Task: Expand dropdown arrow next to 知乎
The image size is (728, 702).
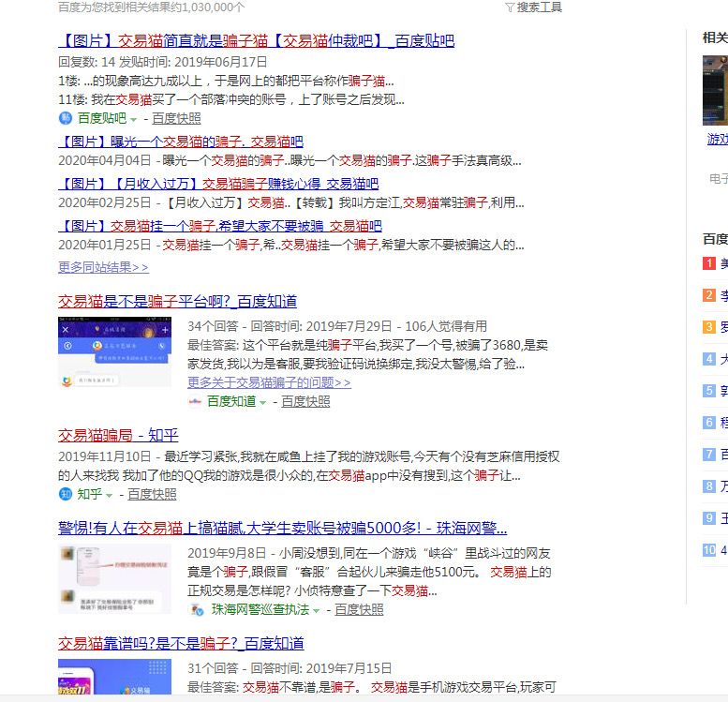Action: pyautogui.click(x=109, y=495)
